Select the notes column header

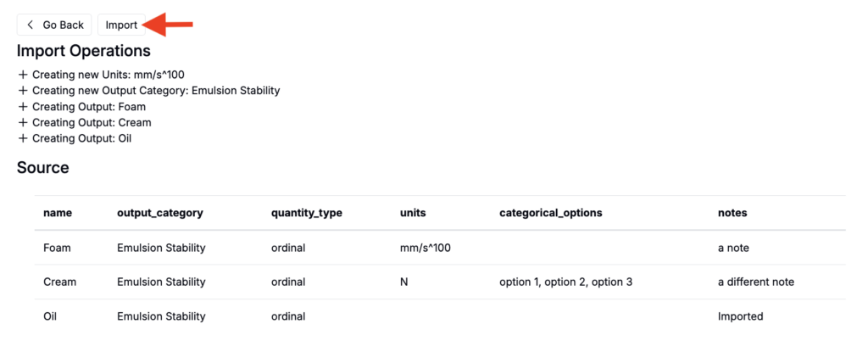[732, 213]
